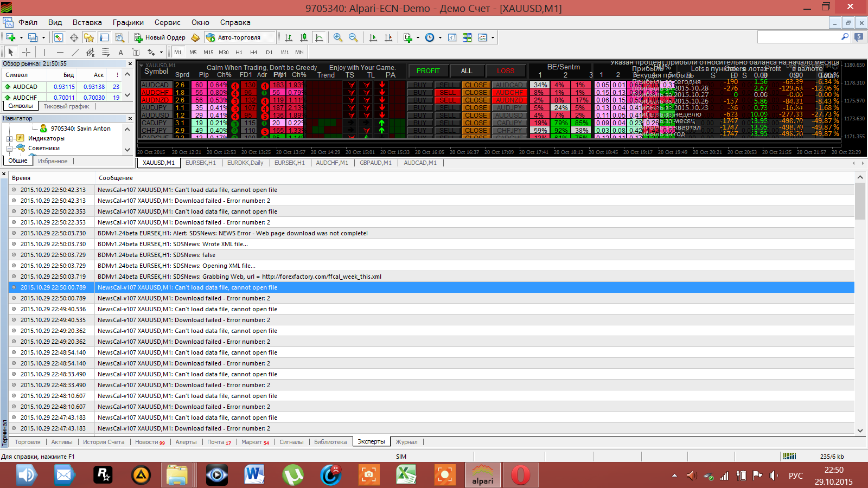Image resolution: width=868 pixels, height=488 pixels.
Task: Open Microsoft Word from the taskbar
Action: (254, 476)
